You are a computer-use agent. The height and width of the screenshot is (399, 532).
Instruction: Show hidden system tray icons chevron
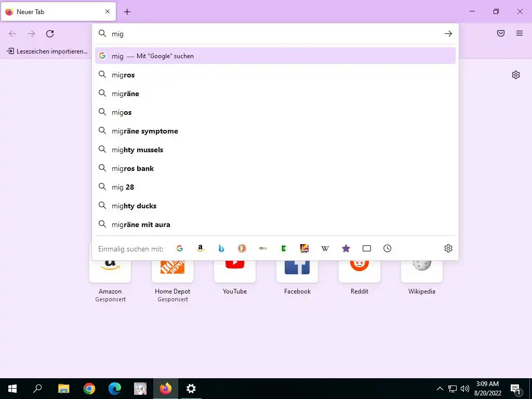click(440, 389)
